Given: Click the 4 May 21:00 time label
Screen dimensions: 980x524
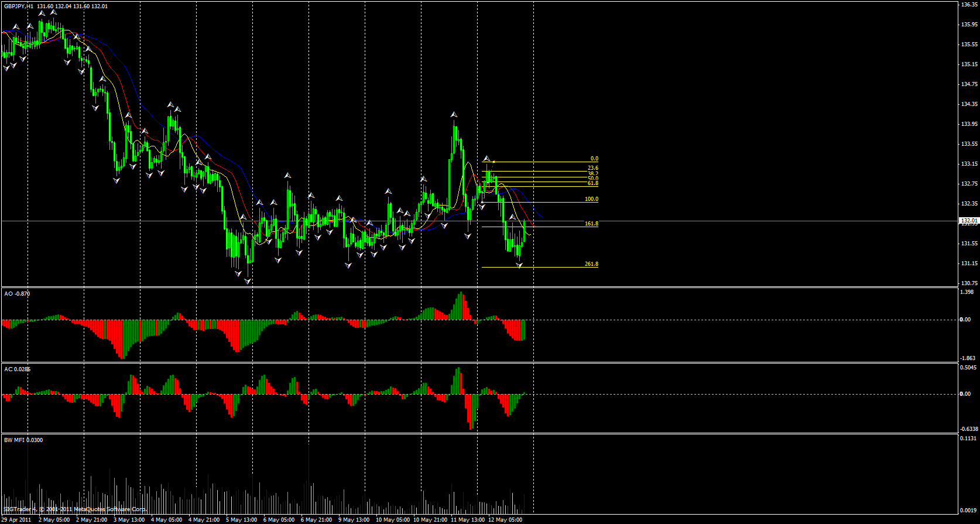Looking at the screenshot, I should coord(204,519).
